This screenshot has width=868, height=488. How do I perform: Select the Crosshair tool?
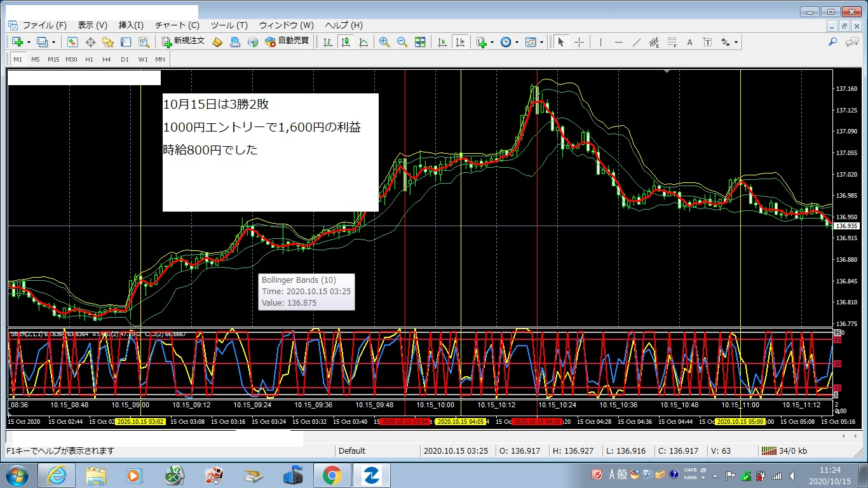pos(579,42)
